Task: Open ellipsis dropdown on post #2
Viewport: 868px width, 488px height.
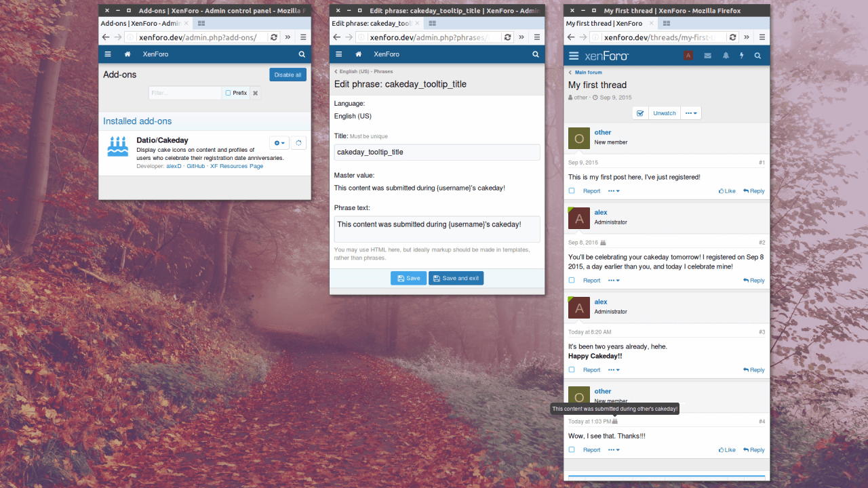Action: click(x=614, y=281)
